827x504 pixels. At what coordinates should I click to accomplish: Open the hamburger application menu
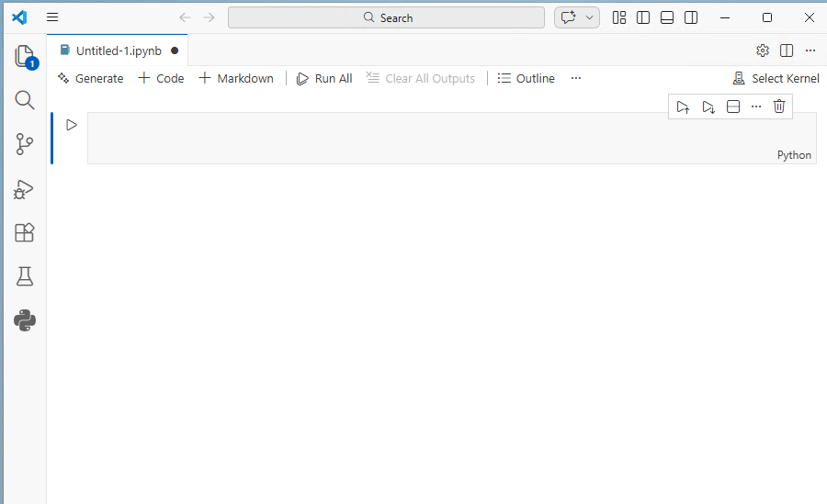52,17
